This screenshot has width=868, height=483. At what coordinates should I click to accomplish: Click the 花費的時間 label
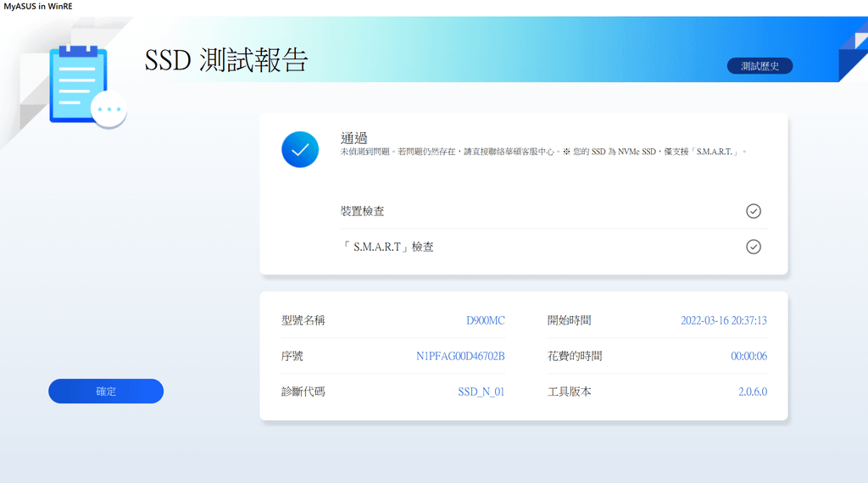(575, 356)
